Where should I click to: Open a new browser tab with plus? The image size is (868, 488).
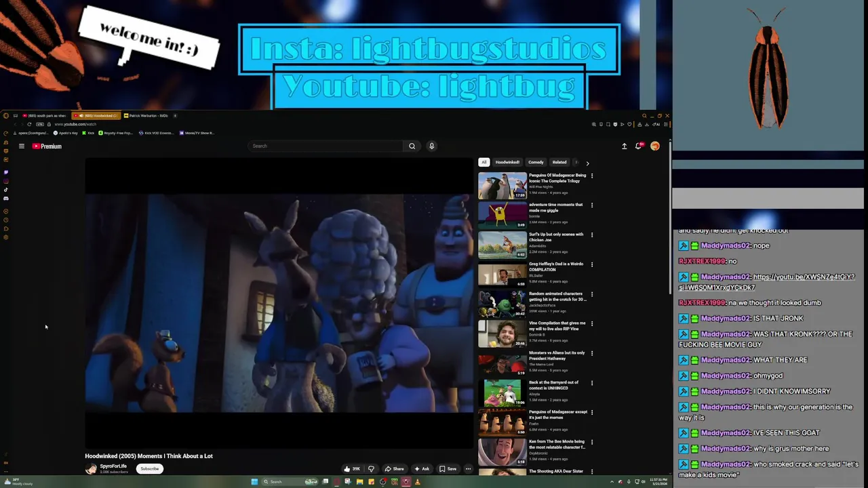point(175,116)
